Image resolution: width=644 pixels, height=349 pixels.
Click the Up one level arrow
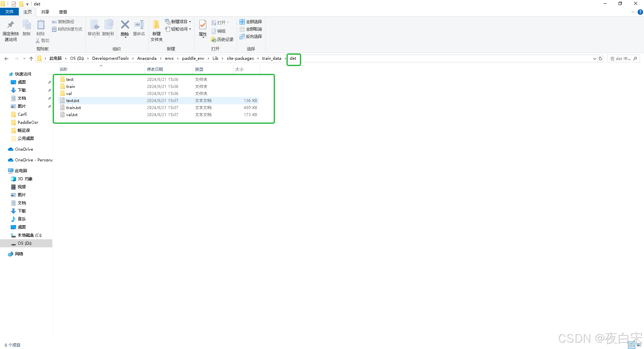click(31, 59)
